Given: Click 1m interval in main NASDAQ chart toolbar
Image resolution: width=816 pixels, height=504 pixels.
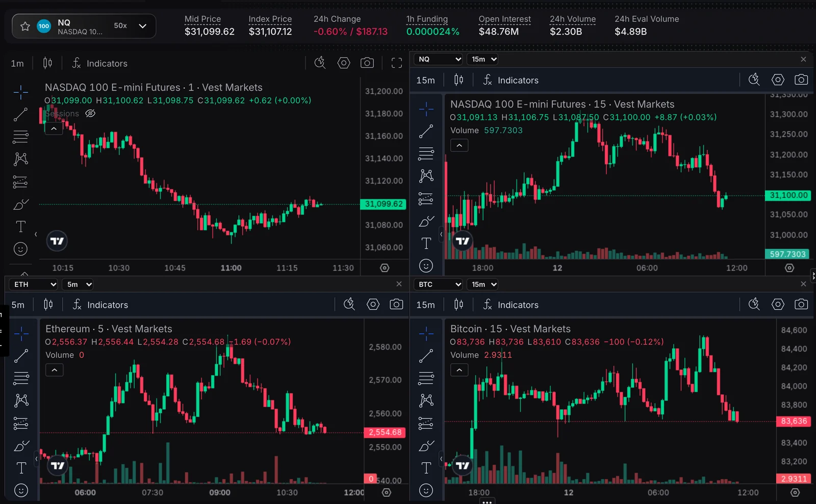Looking at the screenshot, I should (17, 63).
